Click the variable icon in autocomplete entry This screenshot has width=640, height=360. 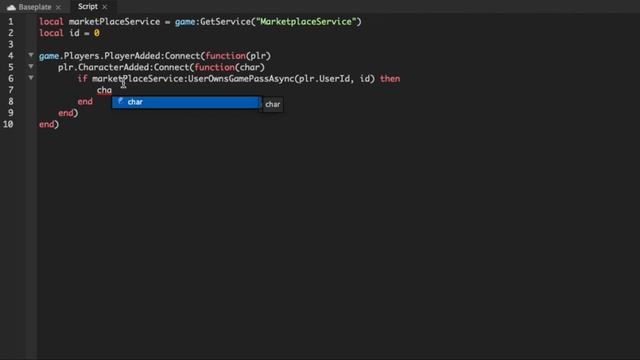[120, 101]
